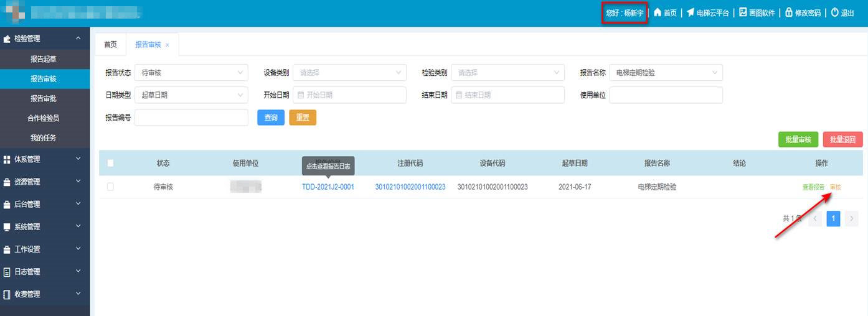Open the 设备类别 dropdown

[x=349, y=73]
